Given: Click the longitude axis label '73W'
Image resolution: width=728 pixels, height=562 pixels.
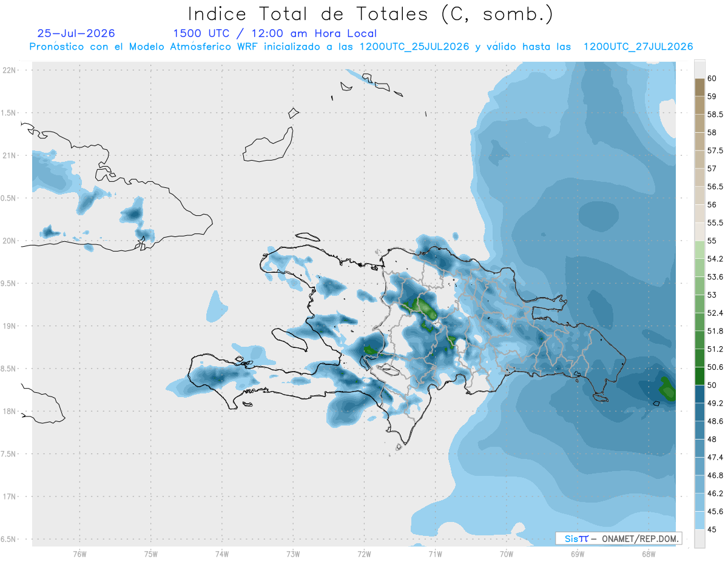Looking at the screenshot, I should 293,555.
